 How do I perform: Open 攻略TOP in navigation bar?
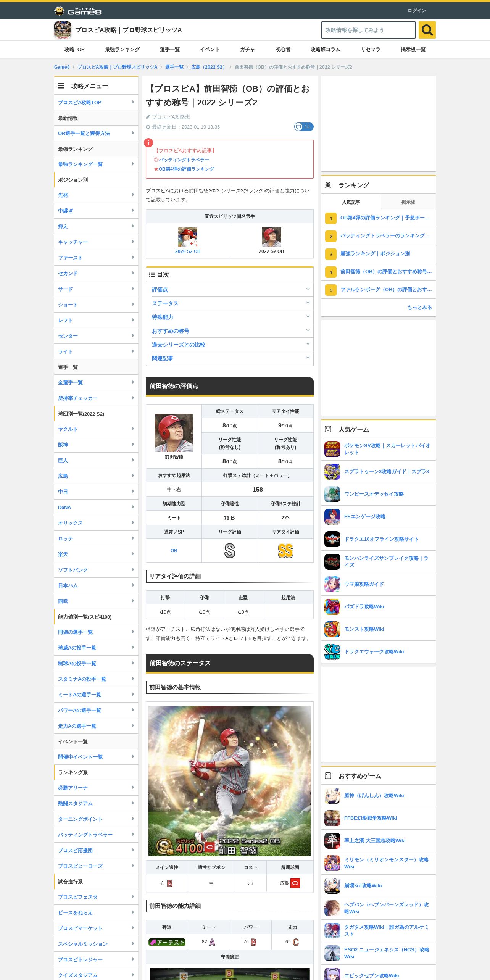coord(74,50)
